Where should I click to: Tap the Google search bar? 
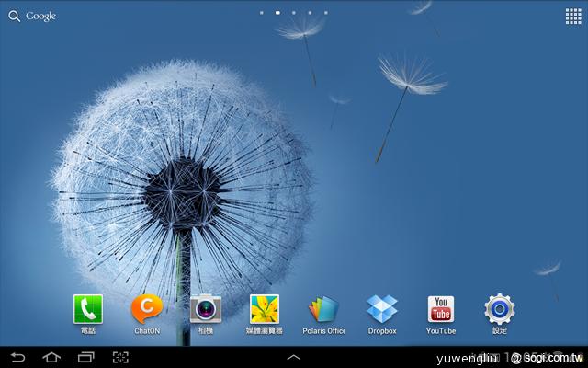click(40, 16)
